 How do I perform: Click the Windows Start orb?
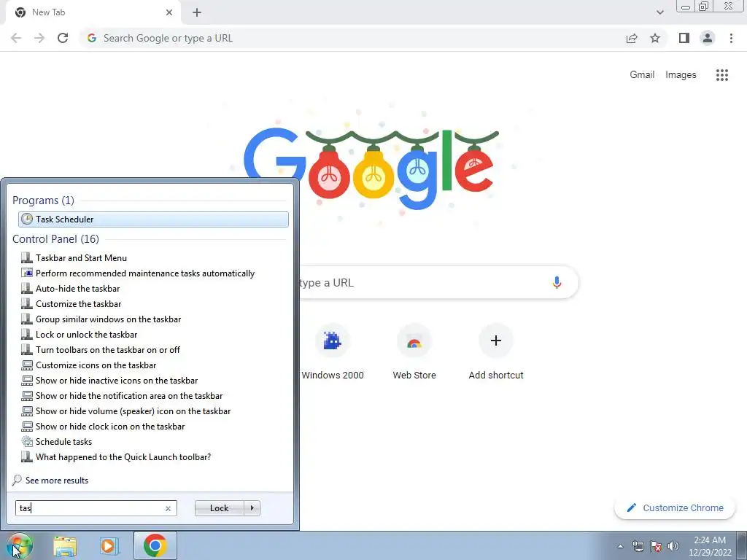pos(19,545)
